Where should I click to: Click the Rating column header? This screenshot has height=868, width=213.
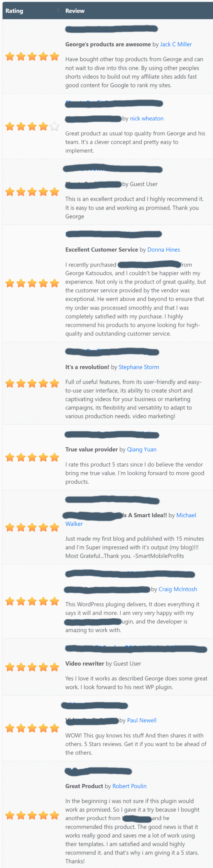point(14,11)
